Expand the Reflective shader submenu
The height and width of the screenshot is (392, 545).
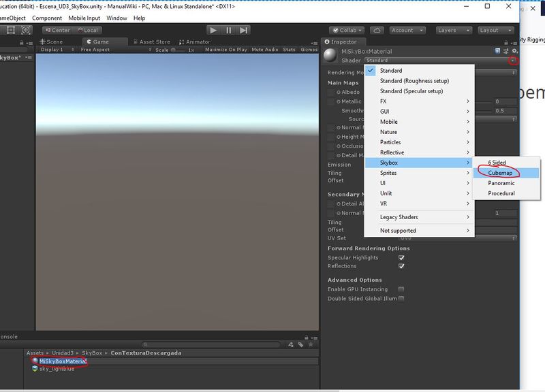click(420, 152)
